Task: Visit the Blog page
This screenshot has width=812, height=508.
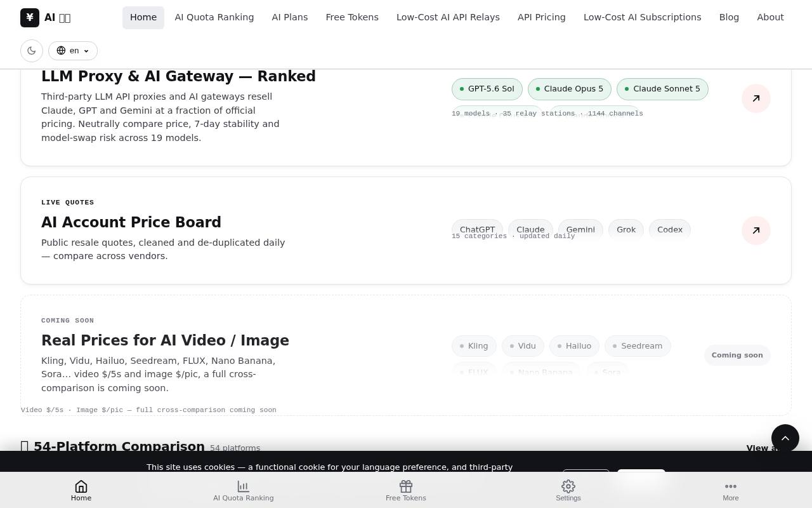Action: coord(729,17)
